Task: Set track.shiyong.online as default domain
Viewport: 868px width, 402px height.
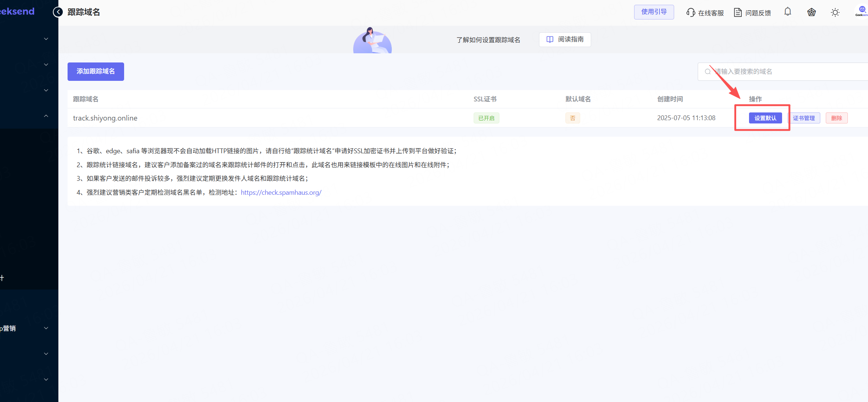Action: 765,118
